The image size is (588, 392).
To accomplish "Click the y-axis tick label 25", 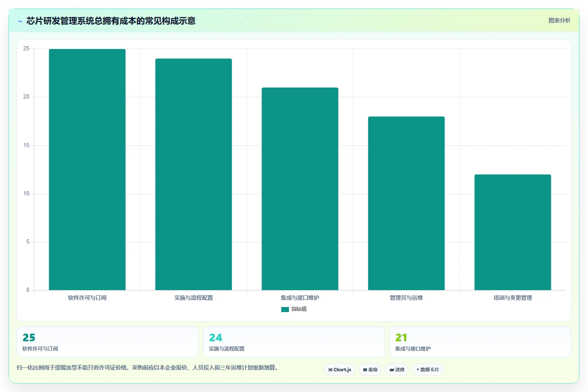I will [x=26, y=49].
